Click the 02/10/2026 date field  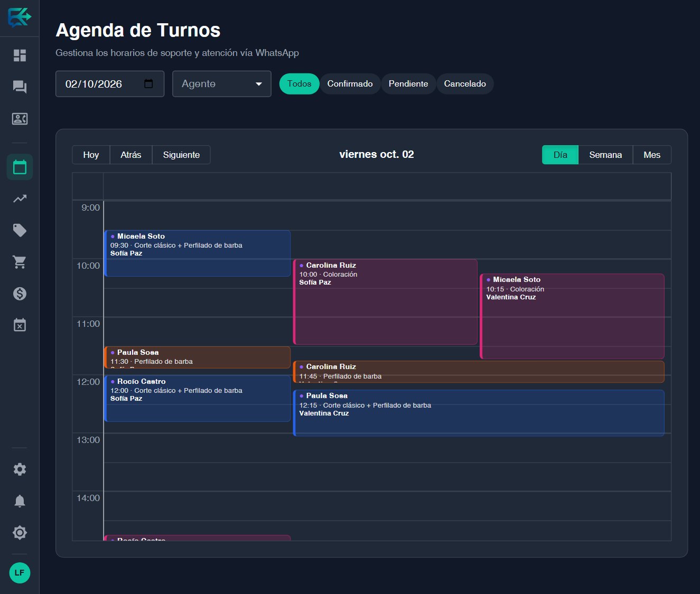[110, 84]
